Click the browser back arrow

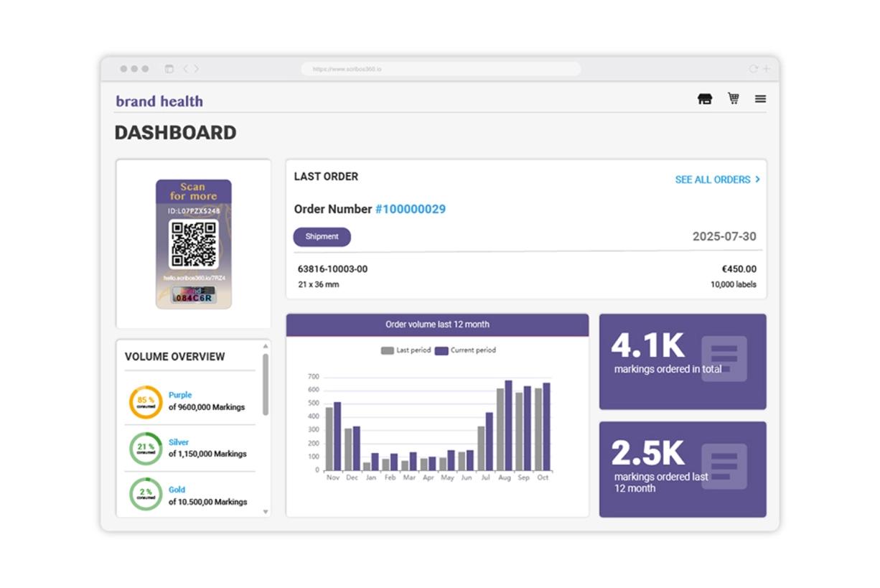185,69
